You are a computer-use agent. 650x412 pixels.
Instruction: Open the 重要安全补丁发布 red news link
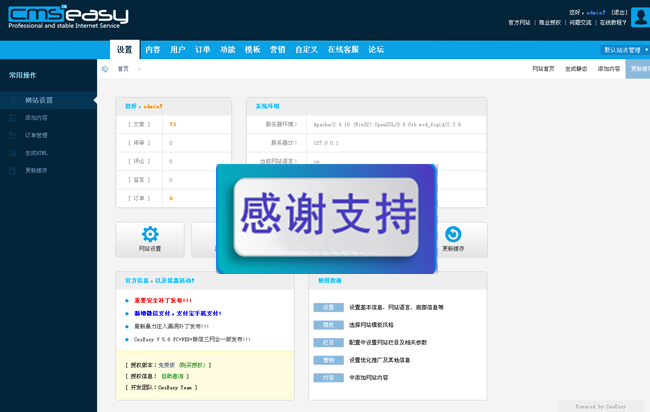click(x=163, y=301)
